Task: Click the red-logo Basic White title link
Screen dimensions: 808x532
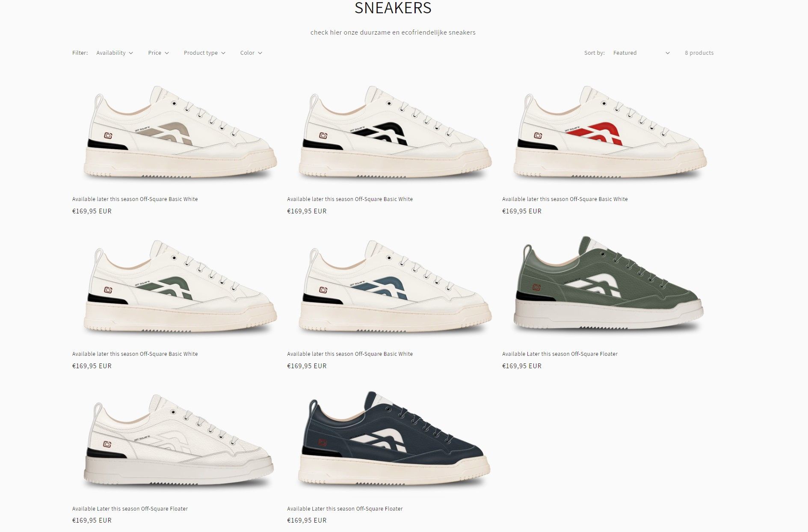Action: pyautogui.click(x=565, y=199)
